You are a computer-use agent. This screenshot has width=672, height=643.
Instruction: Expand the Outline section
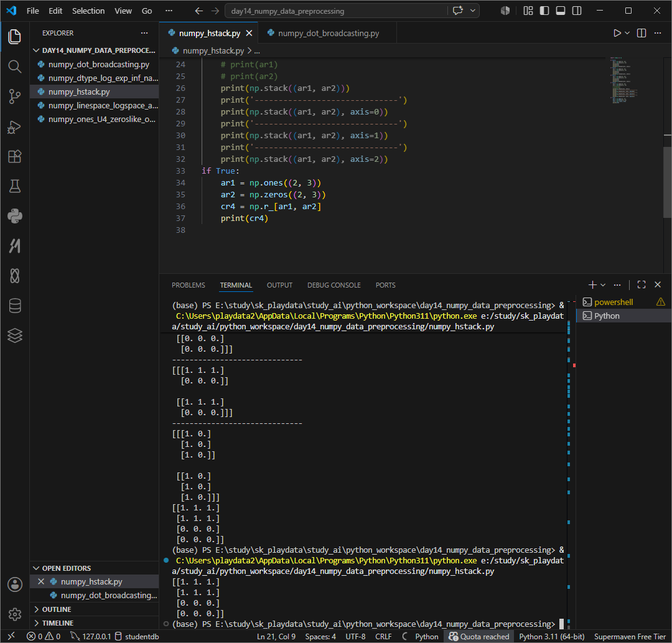click(x=95, y=609)
